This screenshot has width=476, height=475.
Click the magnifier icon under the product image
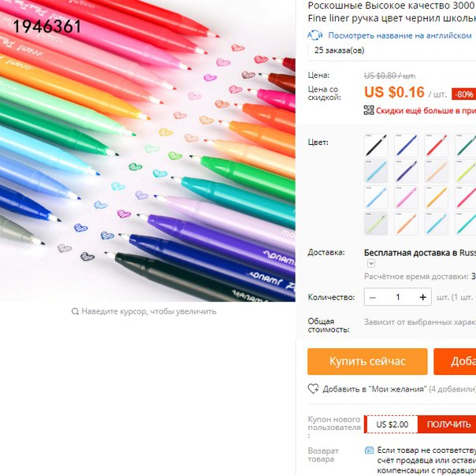pyautogui.click(x=75, y=311)
